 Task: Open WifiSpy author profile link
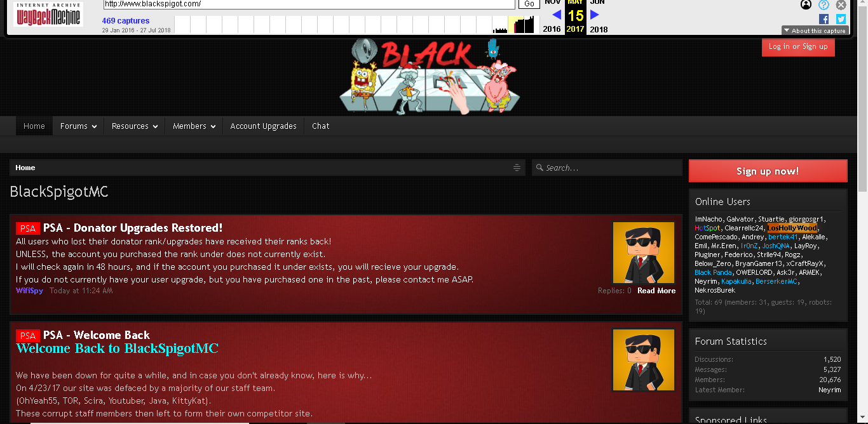(30, 291)
